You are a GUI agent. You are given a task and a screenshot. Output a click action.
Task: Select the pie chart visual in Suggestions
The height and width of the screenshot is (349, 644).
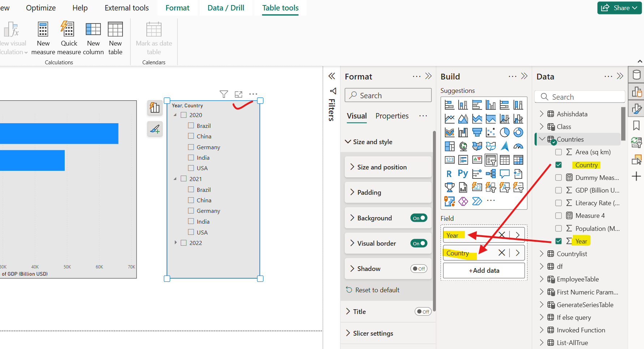point(505,132)
